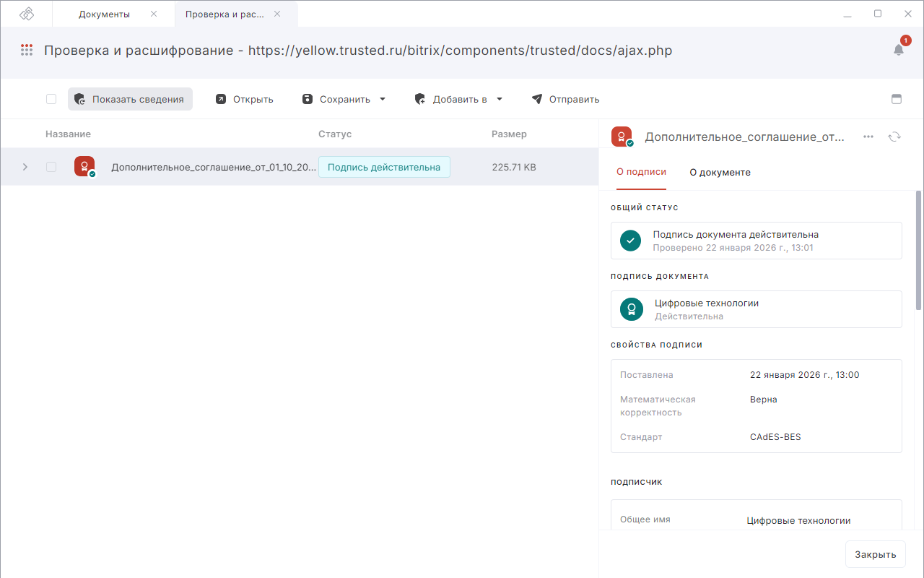The width and height of the screenshot is (924, 578).
Task: Click the Отправить action
Action: click(566, 98)
